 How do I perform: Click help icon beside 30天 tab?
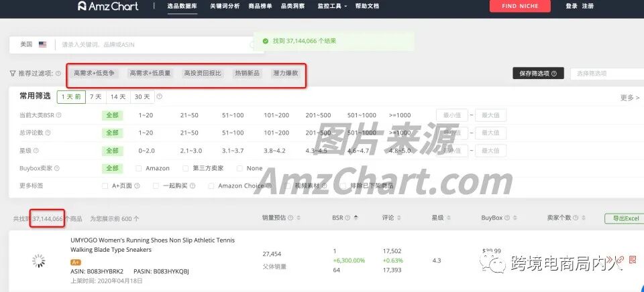160,97
